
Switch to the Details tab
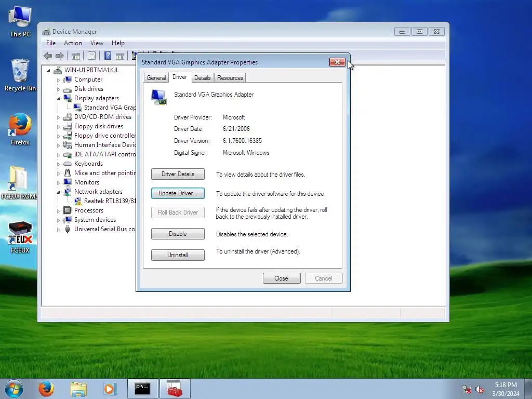click(x=203, y=78)
